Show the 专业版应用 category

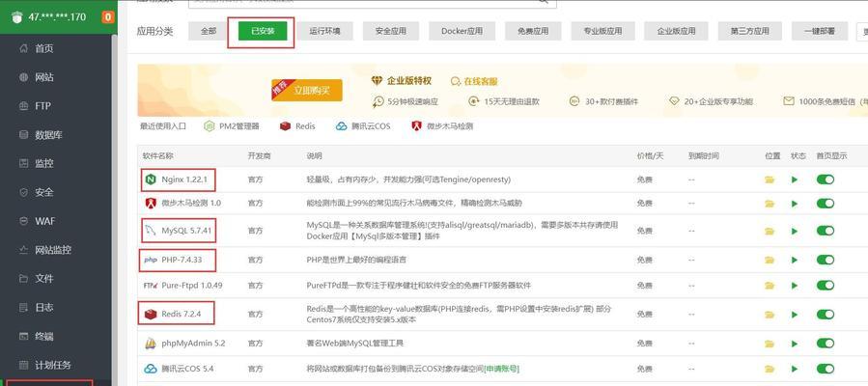[x=602, y=31]
